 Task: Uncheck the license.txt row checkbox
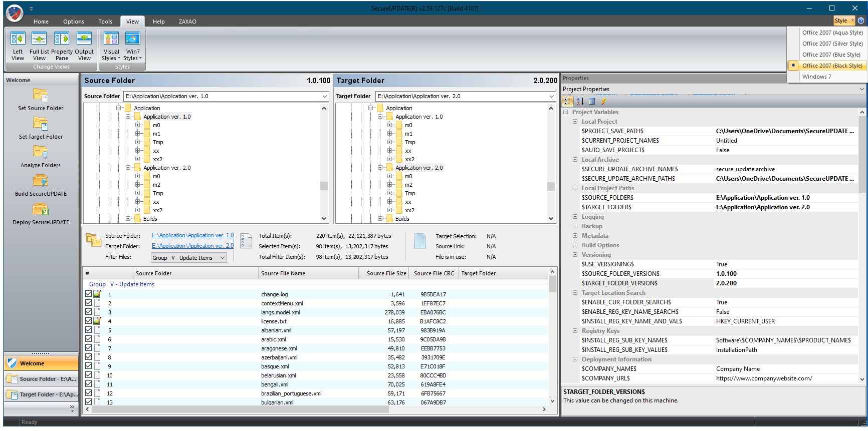point(89,321)
